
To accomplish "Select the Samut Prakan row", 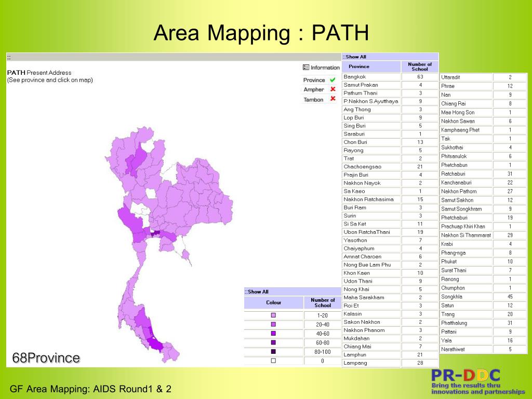I will click(x=390, y=85).
